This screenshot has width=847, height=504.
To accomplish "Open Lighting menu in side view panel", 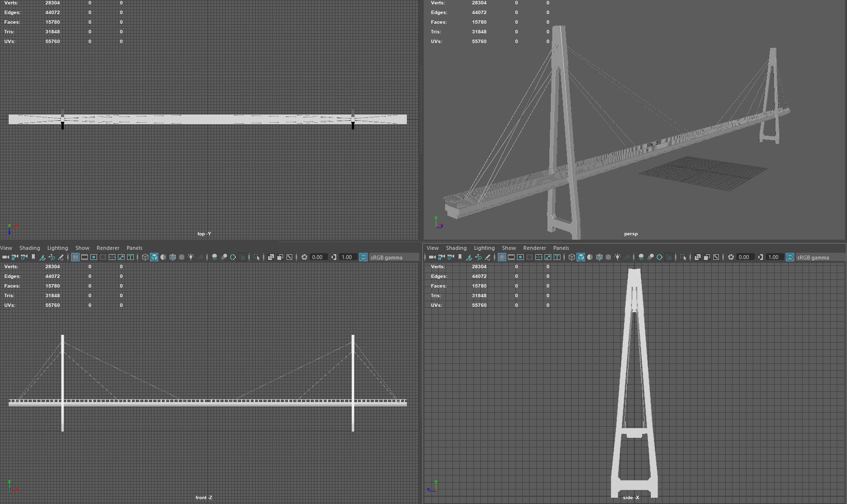I will coord(484,248).
